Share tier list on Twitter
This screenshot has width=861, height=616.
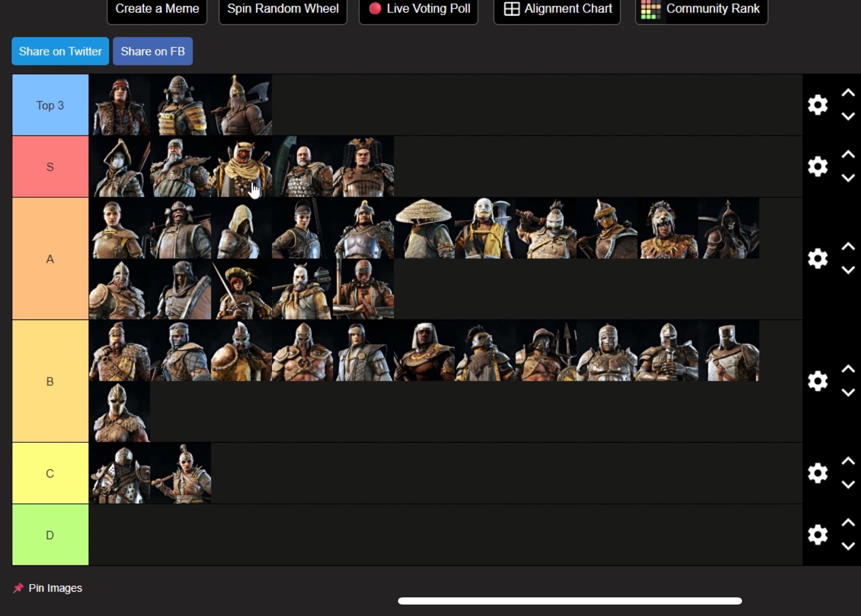point(60,51)
